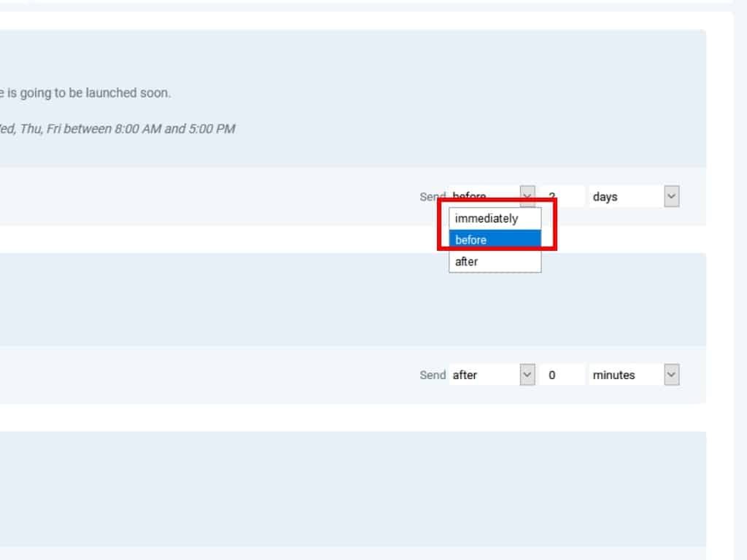Select the empty second message card
747x560 pixels.
point(350,299)
